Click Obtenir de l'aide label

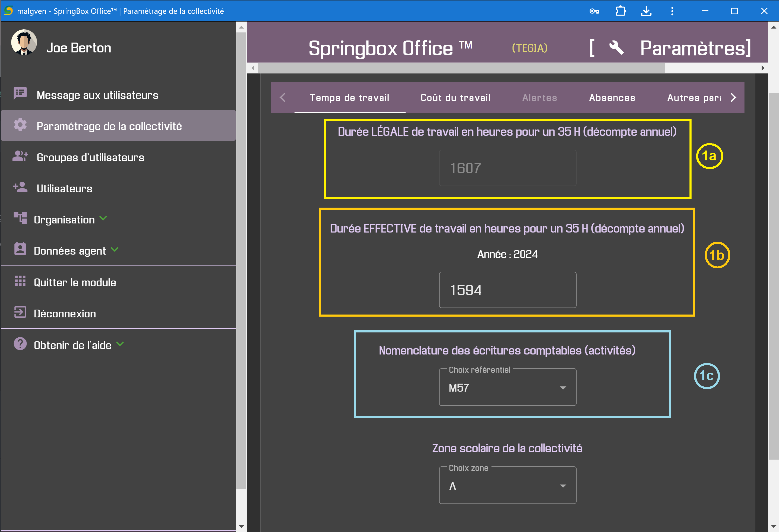point(72,345)
